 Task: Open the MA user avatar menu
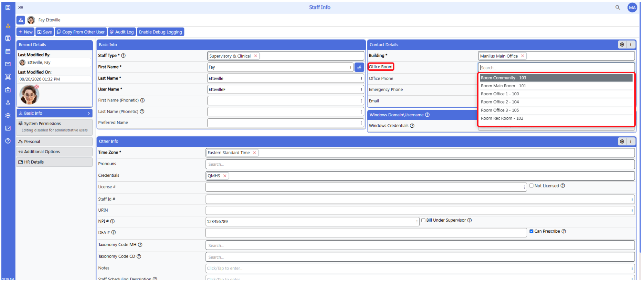632,8
